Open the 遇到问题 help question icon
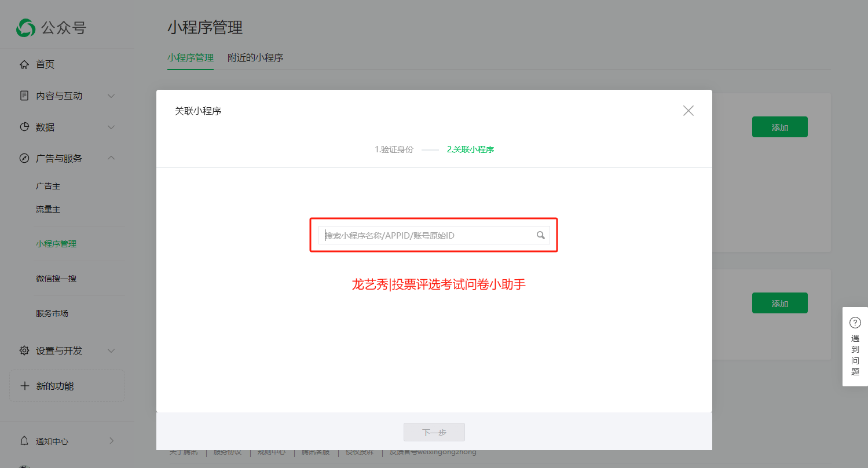The image size is (868, 468). (x=855, y=323)
